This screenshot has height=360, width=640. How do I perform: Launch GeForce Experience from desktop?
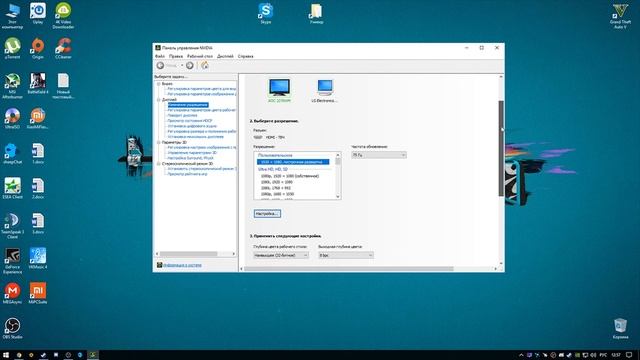tap(12, 261)
